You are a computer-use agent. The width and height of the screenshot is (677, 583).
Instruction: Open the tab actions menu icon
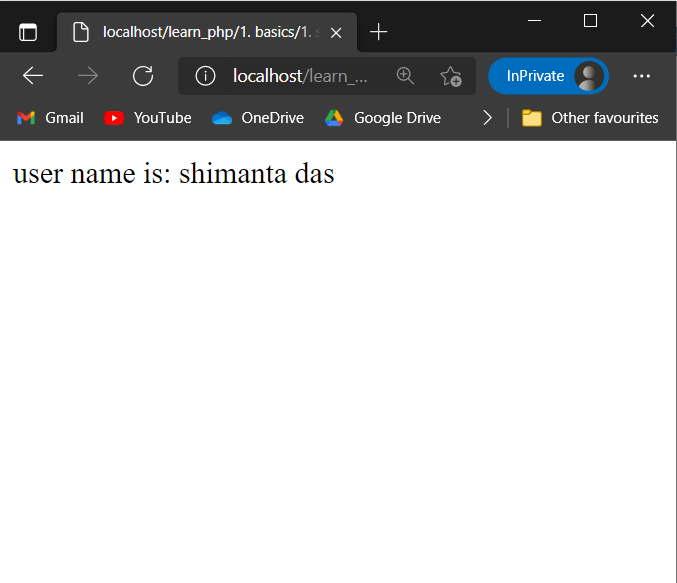click(28, 32)
